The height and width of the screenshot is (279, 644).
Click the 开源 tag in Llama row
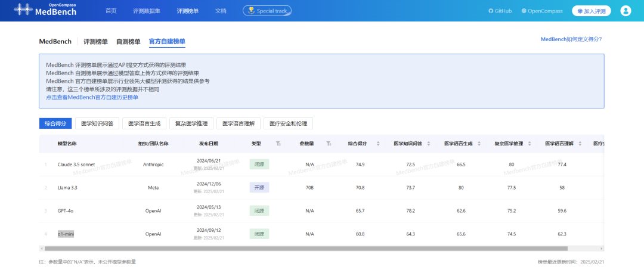(259, 188)
